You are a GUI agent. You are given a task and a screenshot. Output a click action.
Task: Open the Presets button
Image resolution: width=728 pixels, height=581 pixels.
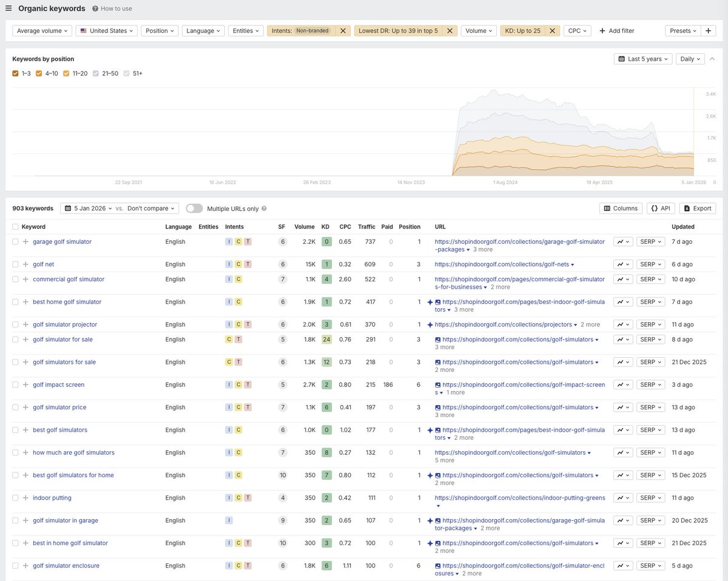[x=682, y=30]
